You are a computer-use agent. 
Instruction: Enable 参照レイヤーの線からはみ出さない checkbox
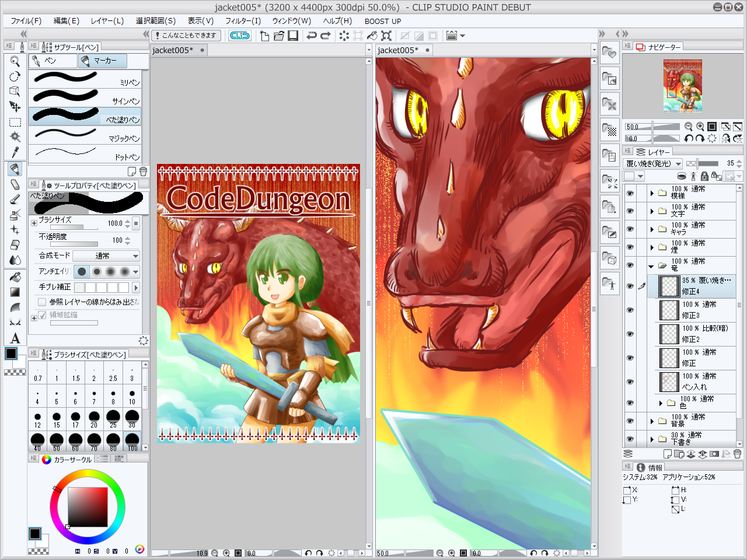click(x=42, y=302)
